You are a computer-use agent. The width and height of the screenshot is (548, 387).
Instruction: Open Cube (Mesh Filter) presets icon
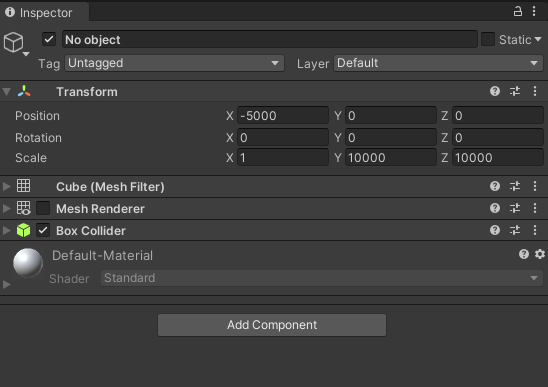click(x=515, y=186)
